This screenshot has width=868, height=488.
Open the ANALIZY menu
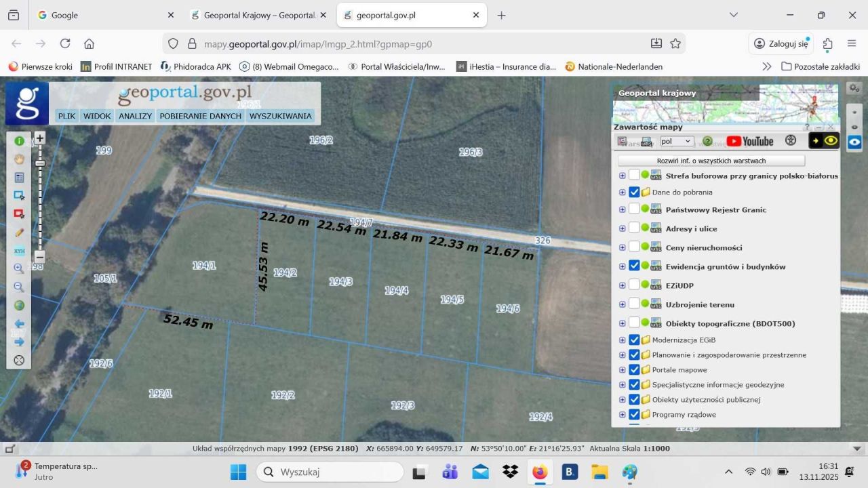point(135,116)
